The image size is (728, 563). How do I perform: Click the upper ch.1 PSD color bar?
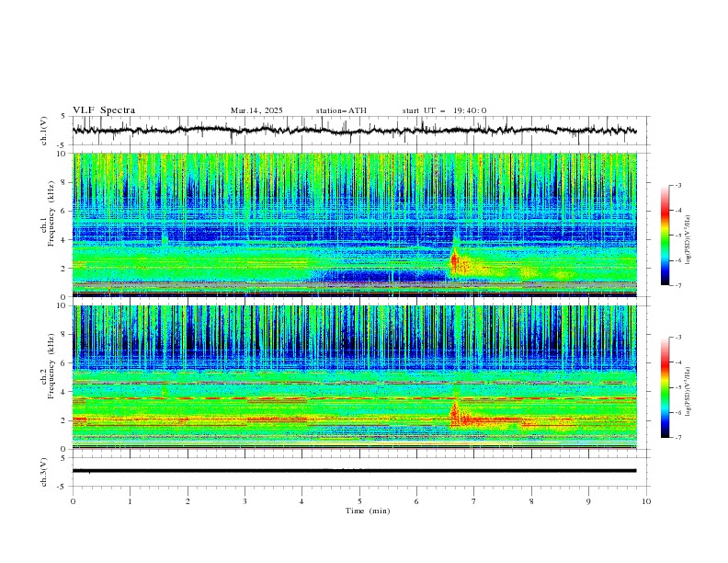[665, 235]
